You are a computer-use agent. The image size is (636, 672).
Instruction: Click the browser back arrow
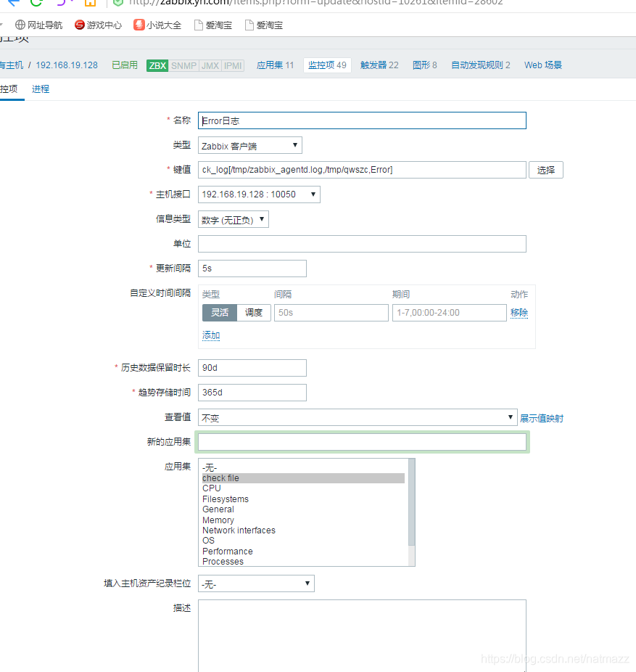point(14,3)
